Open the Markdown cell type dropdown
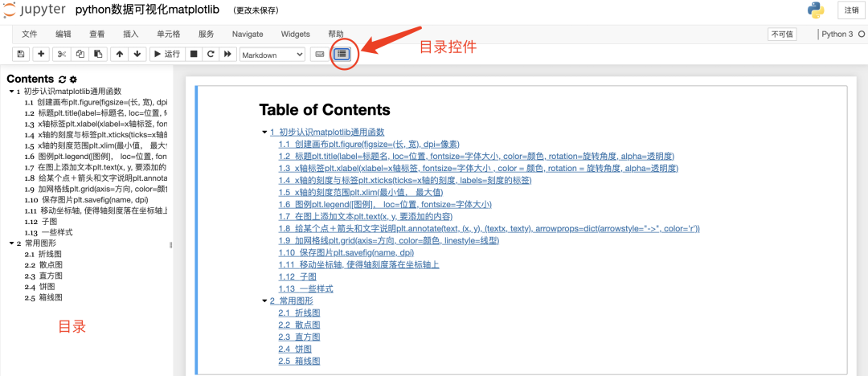 click(272, 55)
